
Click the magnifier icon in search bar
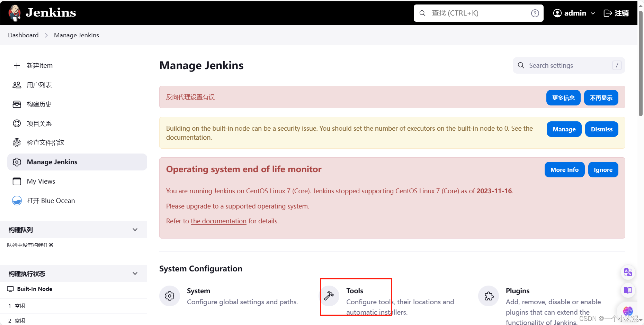[x=422, y=13]
